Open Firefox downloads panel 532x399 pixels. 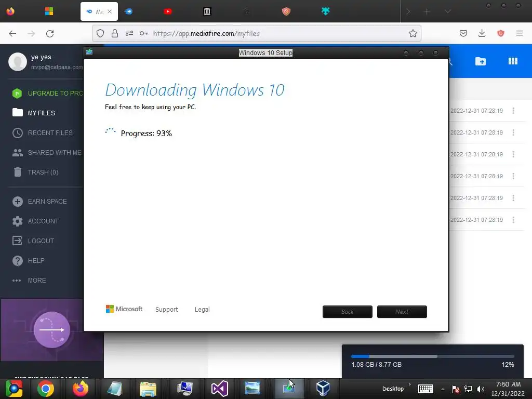click(x=482, y=33)
